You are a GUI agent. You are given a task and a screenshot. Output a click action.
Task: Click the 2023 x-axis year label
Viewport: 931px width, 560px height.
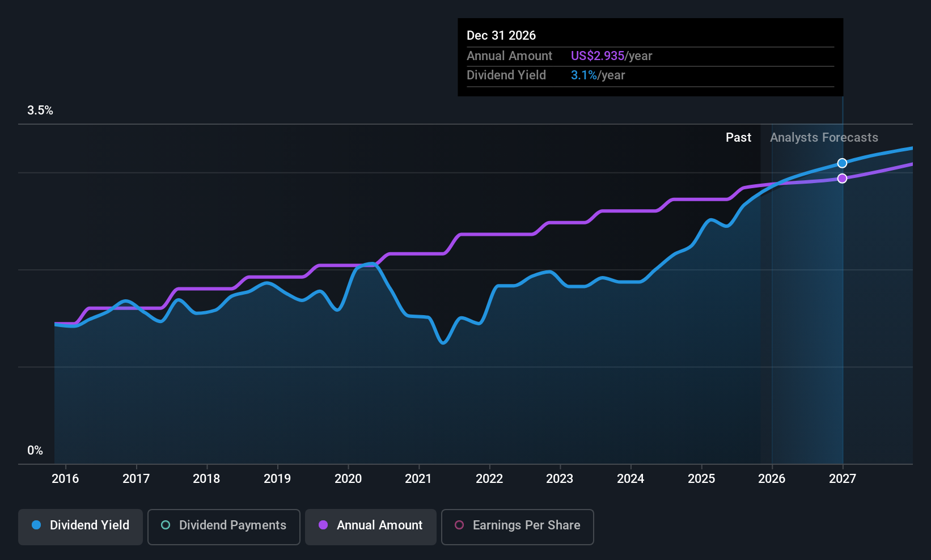560,478
